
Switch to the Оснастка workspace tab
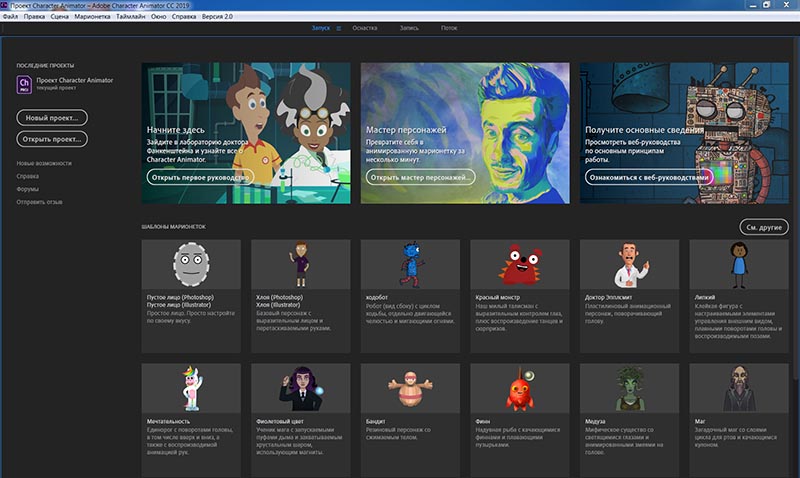click(364, 28)
